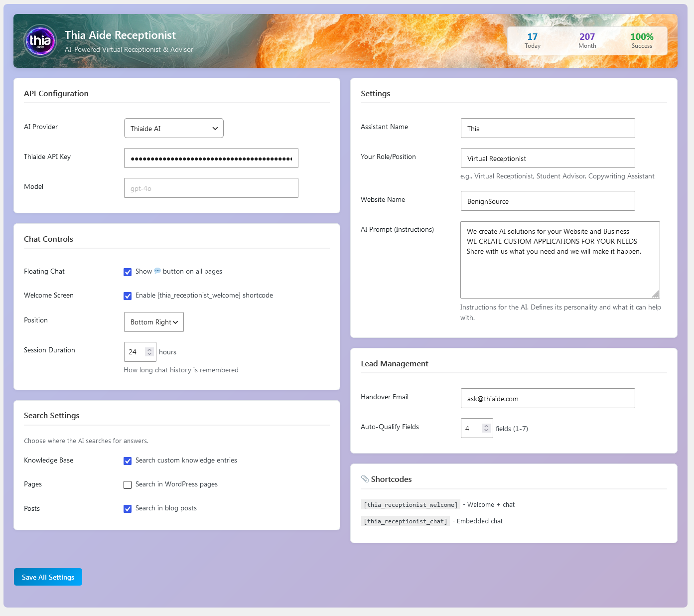
Task: Click 'Search in WordPress pages' label
Action: (176, 484)
